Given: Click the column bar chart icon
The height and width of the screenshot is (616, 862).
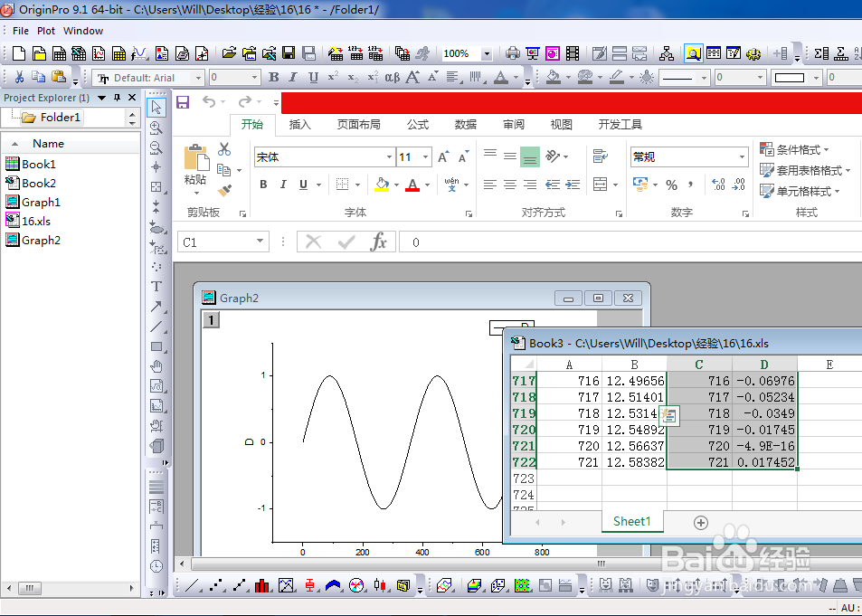Looking at the screenshot, I should pyautogui.click(x=261, y=586).
